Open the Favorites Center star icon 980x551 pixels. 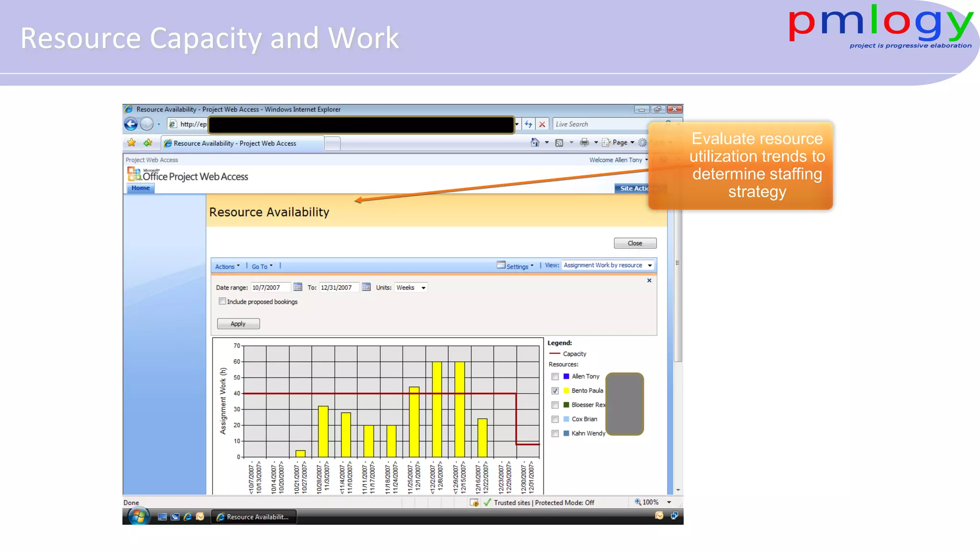pyautogui.click(x=132, y=143)
